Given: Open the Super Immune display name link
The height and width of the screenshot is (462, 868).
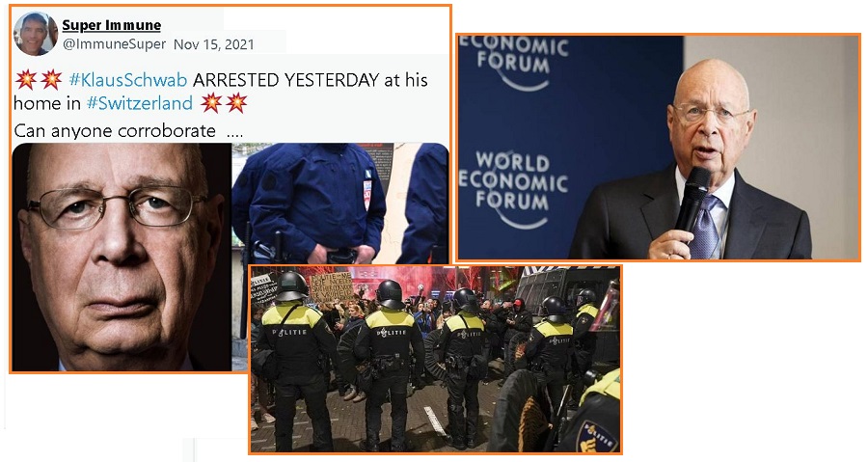Looking at the screenshot, I should [111, 25].
